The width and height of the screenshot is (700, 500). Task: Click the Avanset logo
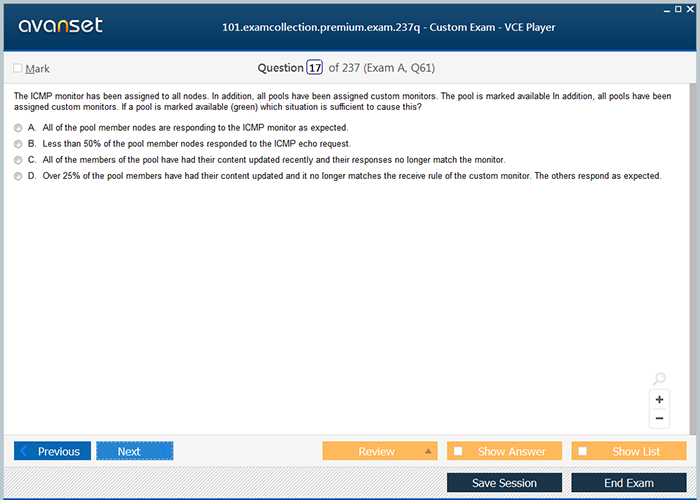click(59, 26)
